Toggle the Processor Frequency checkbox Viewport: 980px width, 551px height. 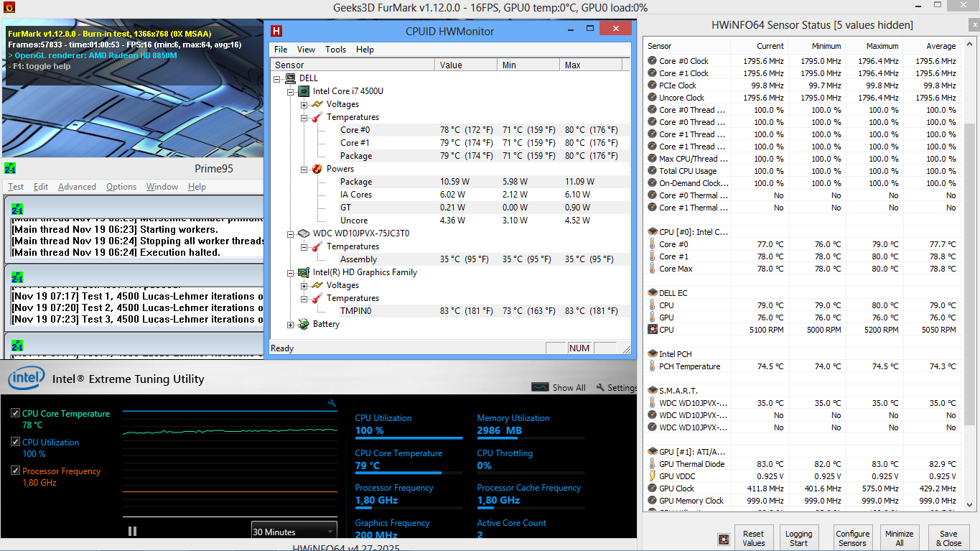pyautogui.click(x=15, y=471)
